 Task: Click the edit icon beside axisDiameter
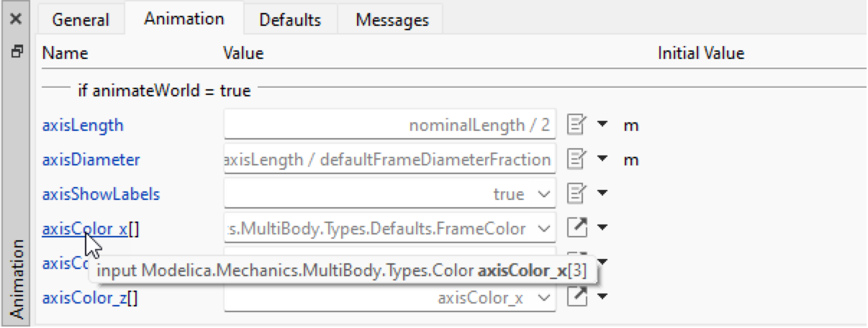(x=577, y=160)
